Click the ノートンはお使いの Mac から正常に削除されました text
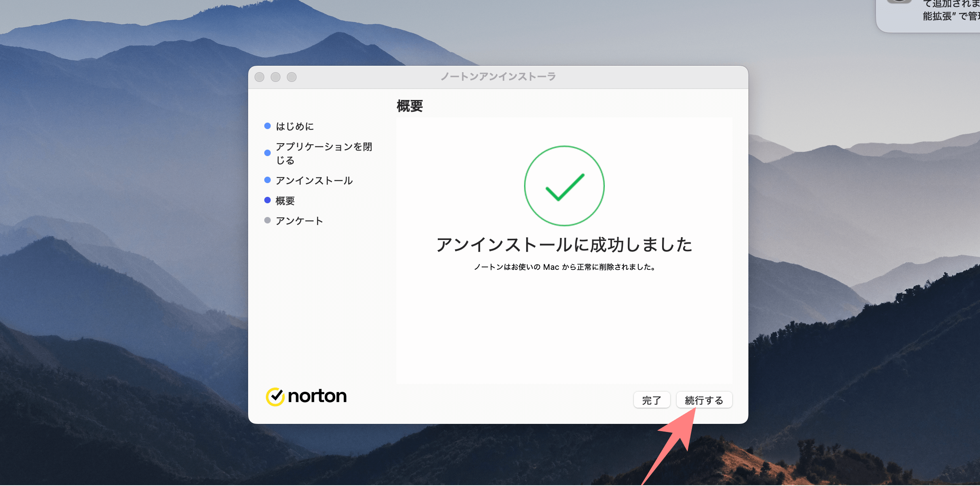The height and width of the screenshot is (486, 980). (x=564, y=267)
